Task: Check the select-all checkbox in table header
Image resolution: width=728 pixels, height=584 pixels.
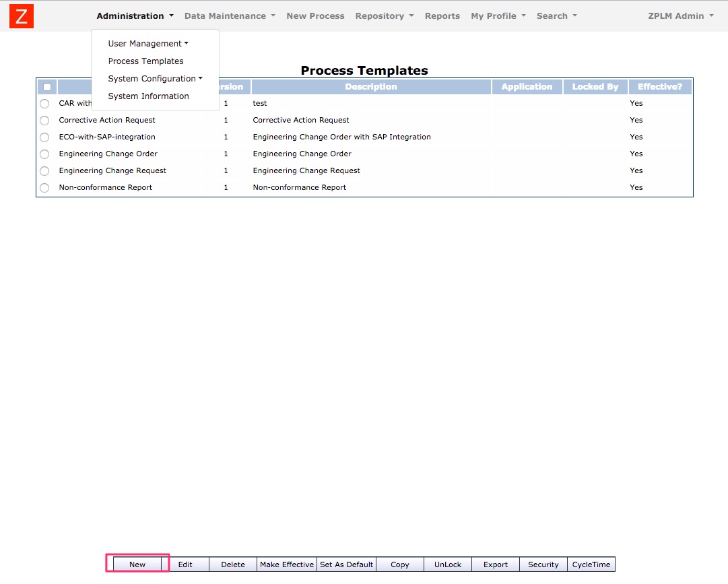Action: 46,86
